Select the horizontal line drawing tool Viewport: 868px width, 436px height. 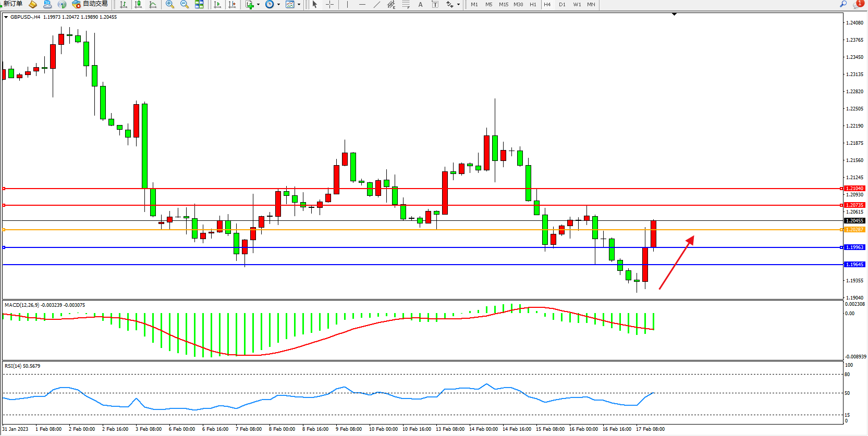click(362, 4)
